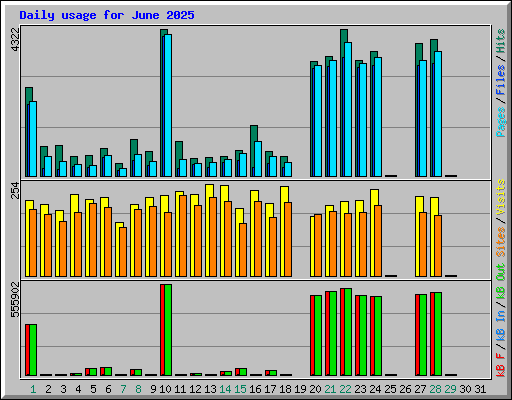Image resolution: width=512 pixels, height=400 pixels.
Task: Click the 'kB F' legend label
Action: (500, 364)
